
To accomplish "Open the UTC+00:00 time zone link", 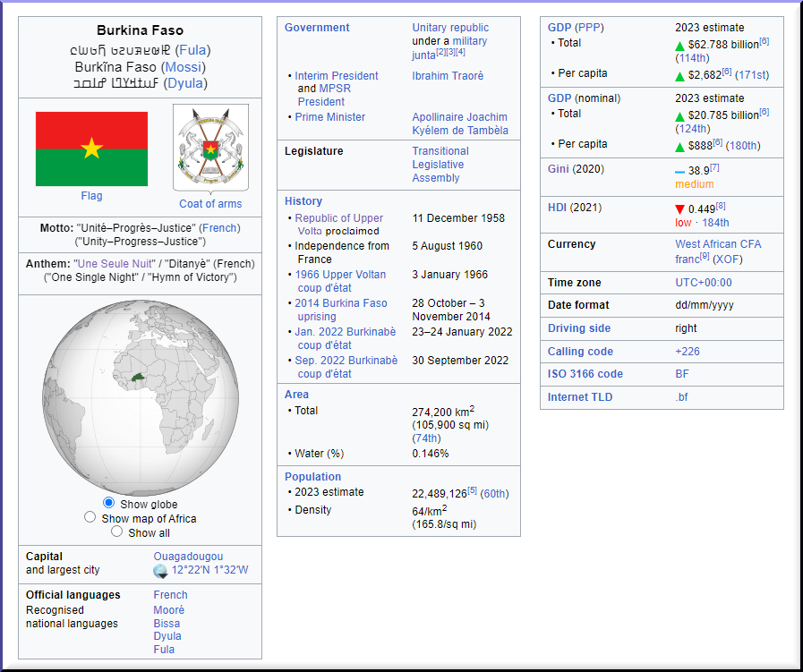I will [703, 283].
